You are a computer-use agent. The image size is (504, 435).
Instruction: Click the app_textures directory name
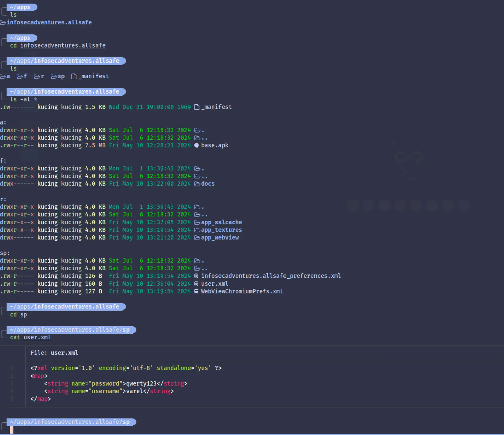click(x=221, y=230)
